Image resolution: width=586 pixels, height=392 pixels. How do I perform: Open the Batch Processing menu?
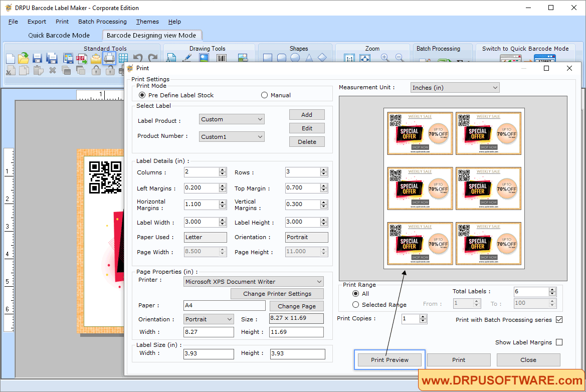coord(102,22)
